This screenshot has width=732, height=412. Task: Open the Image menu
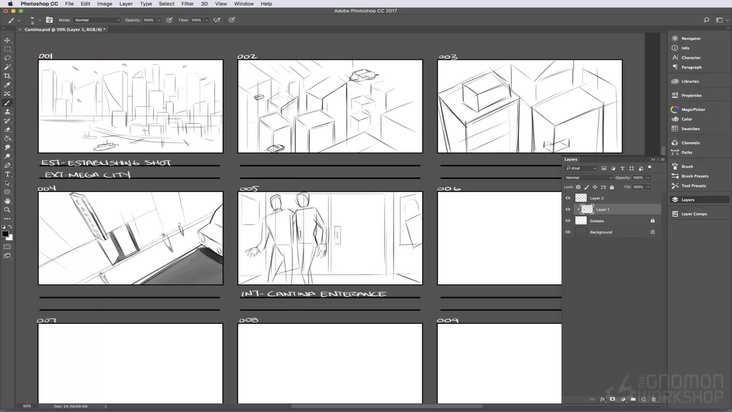click(x=105, y=4)
